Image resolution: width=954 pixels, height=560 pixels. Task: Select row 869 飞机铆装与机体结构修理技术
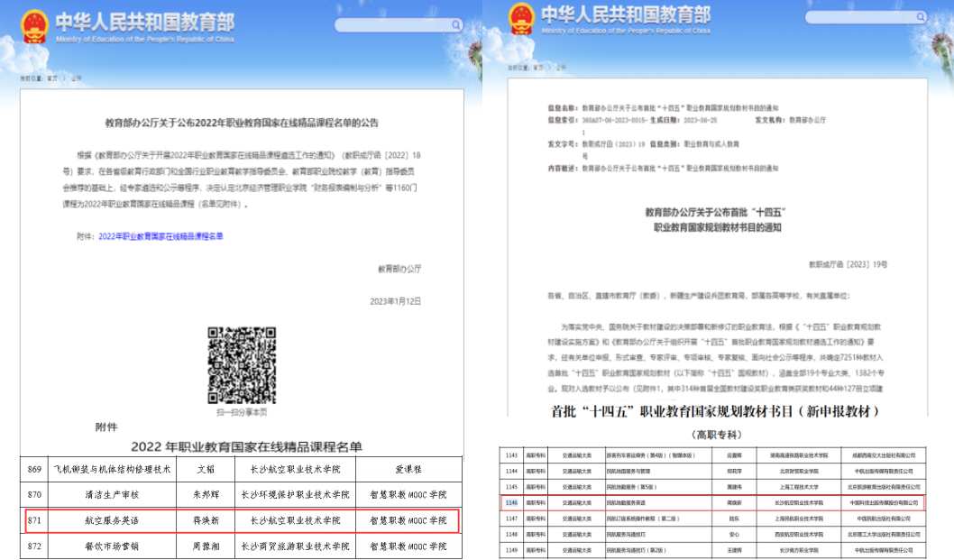point(241,469)
